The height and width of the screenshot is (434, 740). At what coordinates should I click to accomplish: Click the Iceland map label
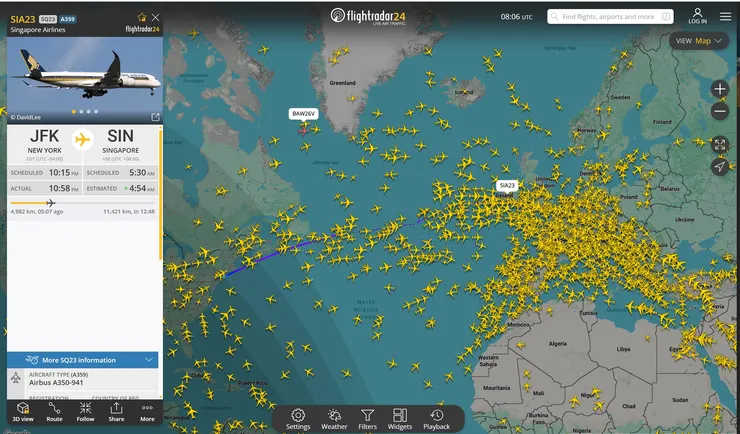tap(463, 92)
